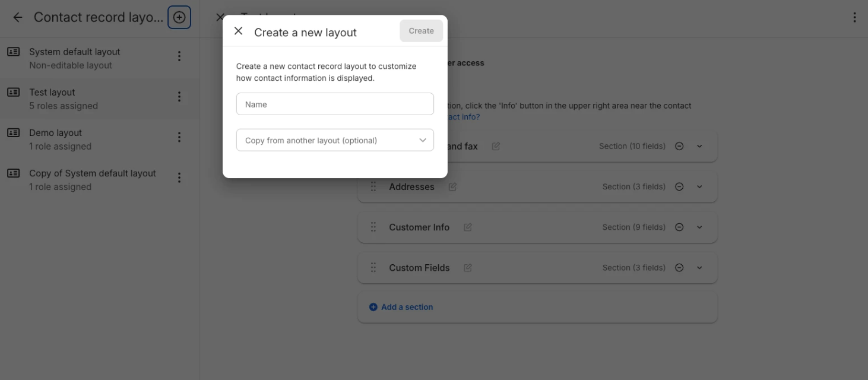Viewport: 868px width, 380px height.
Task: Select Demo layout in list
Action: [100, 139]
